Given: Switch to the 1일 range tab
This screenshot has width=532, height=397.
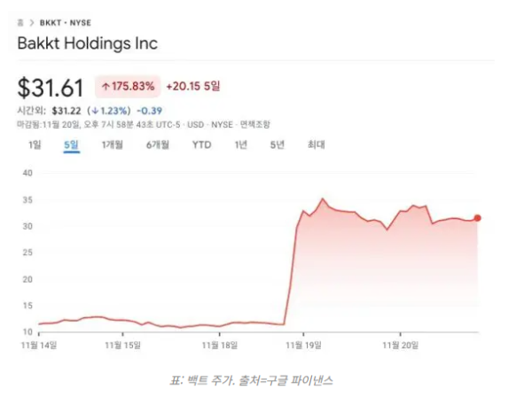Looking at the screenshot, I should (x=35, y=144).
